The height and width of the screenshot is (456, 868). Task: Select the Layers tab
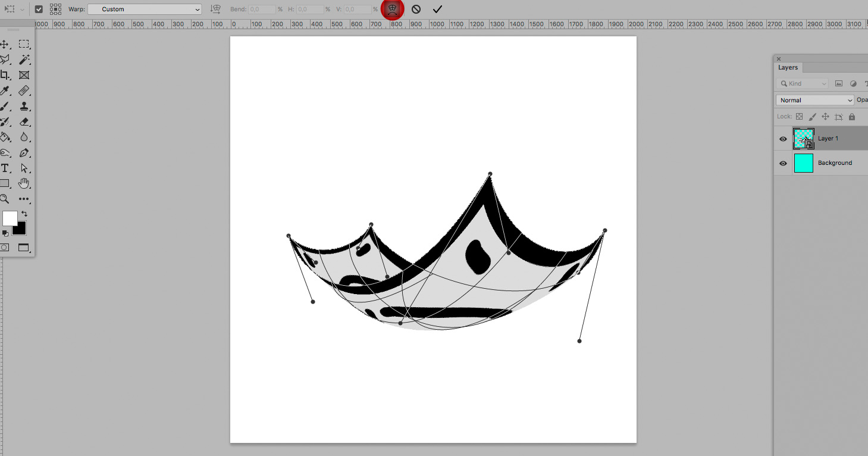click(788, 67)
